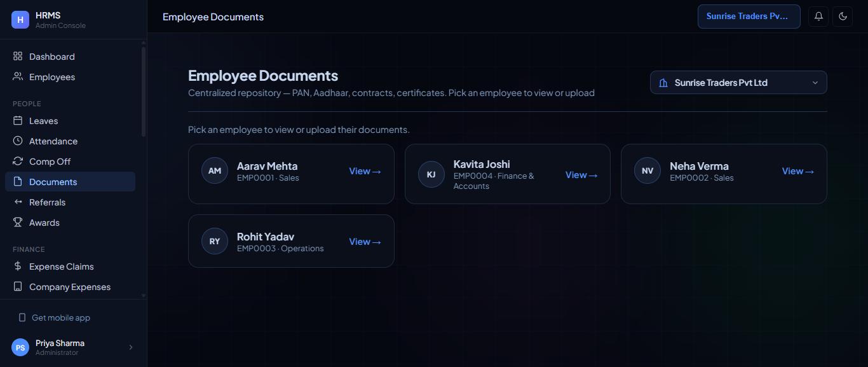This screenshot has height=367, width=868.
Task: Go to Employees in the sidebar
Action: 70,77
